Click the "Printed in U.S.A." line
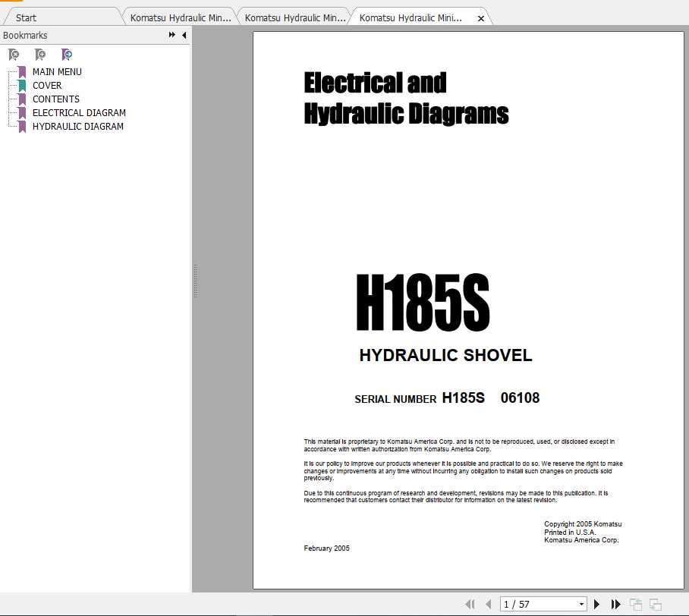689x616 pixels. 570,532
